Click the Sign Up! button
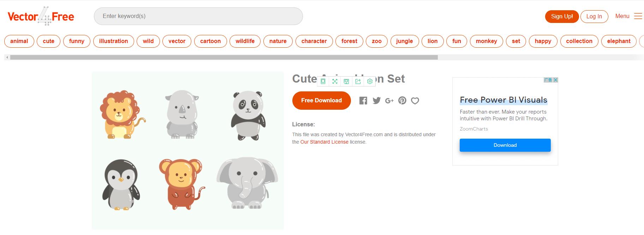The height and width of the screenshot is (235, 644). pyautogui.click(x=562, y=16)
